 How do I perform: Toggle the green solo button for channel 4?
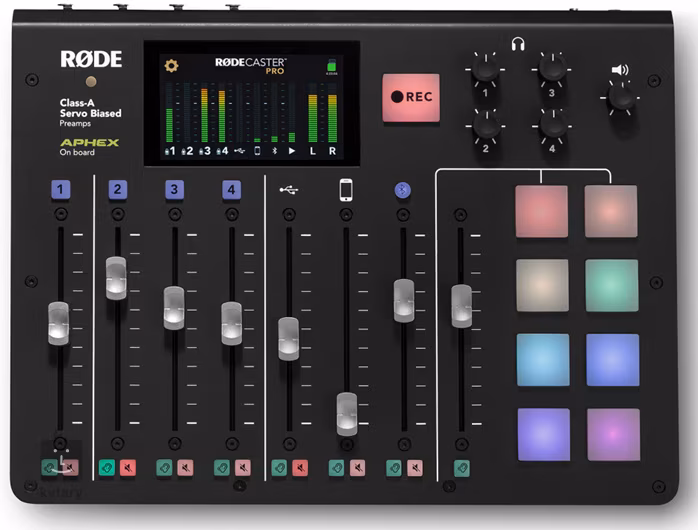pyautogui.click(x=222, y=468)
